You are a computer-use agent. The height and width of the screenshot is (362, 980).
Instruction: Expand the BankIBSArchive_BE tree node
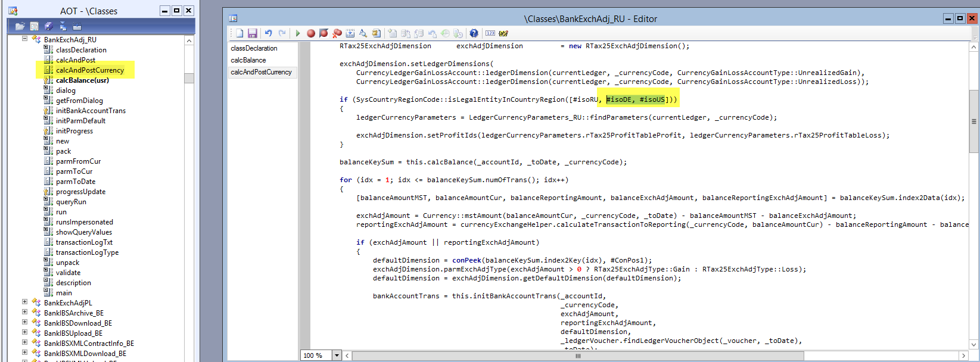pos(24,312)
